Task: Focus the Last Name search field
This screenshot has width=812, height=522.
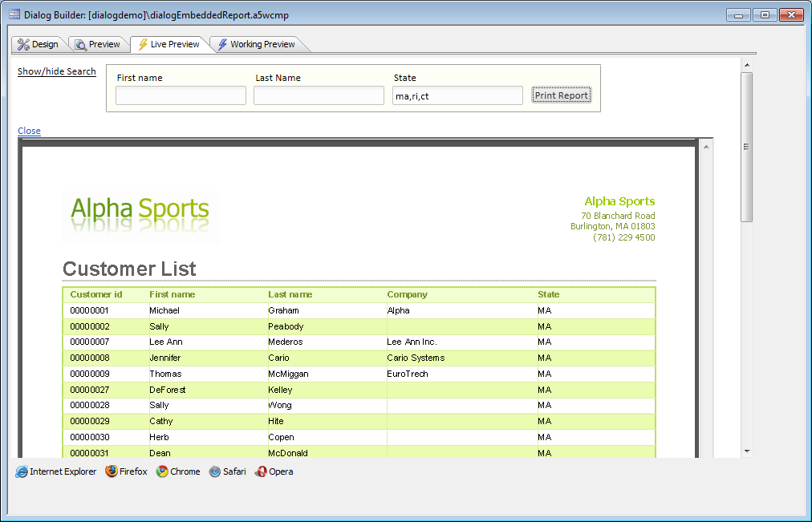Action: point(319,95)
